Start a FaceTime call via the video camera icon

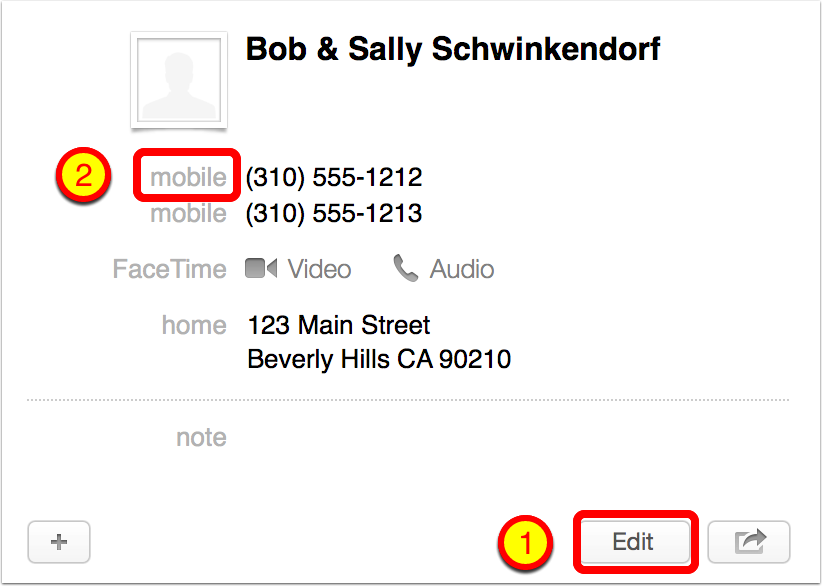pos(261,269)
